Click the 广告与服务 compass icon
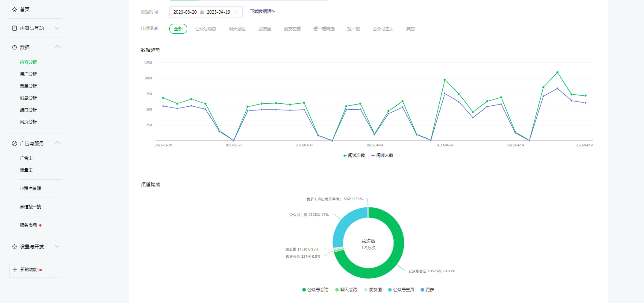The width and height of the screenshot is (644, 303). [x=15, y=143]
